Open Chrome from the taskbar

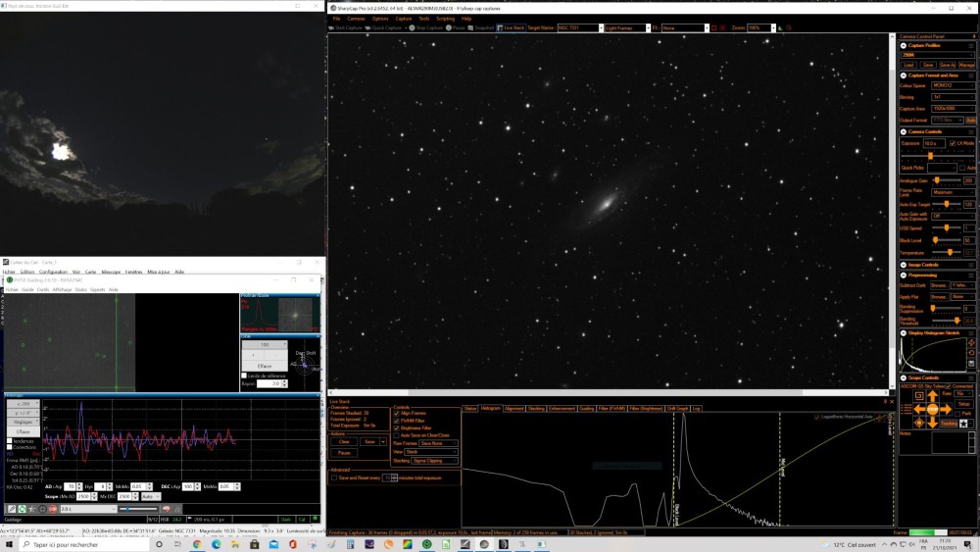197,545
